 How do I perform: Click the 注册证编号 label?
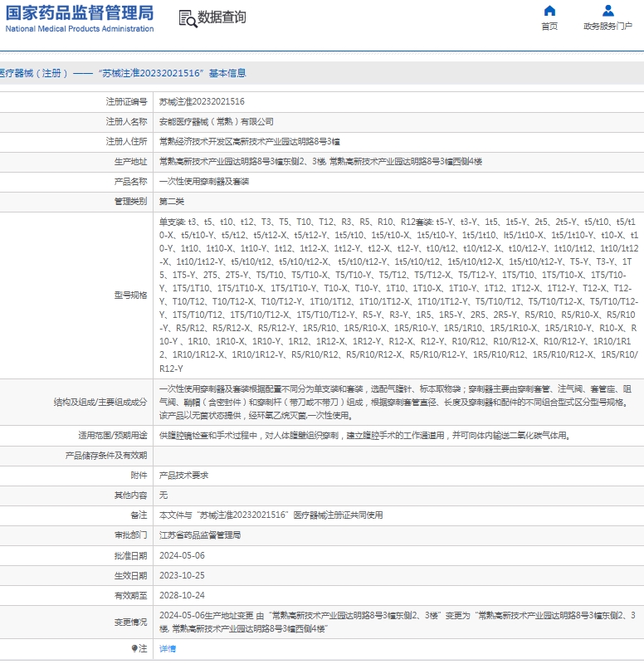click(x=126, y=101)
